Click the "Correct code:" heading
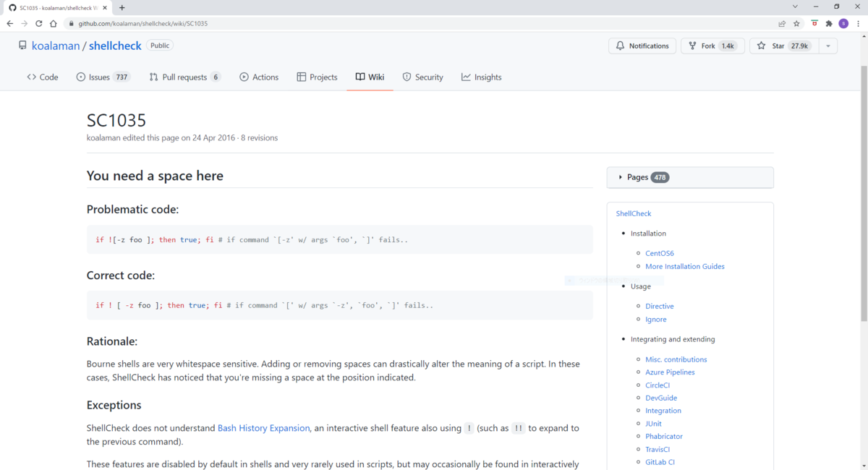Image resolution: width=868 pixels, height=470 pixels. coord(121,275)
